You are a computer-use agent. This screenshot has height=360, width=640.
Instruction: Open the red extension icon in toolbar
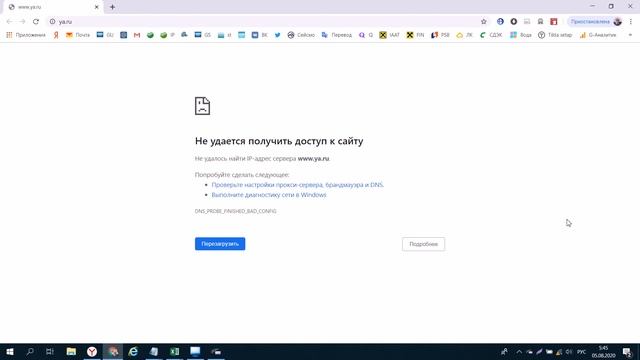554,22
